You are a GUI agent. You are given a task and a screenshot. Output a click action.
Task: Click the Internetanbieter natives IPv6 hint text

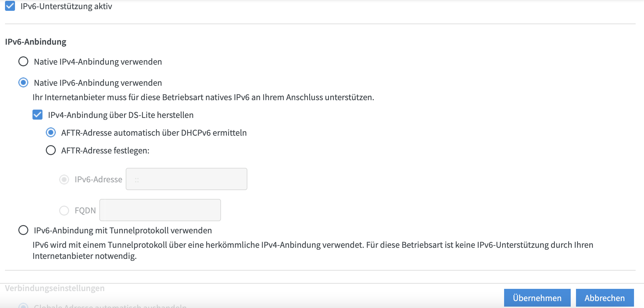pos(203,97)
